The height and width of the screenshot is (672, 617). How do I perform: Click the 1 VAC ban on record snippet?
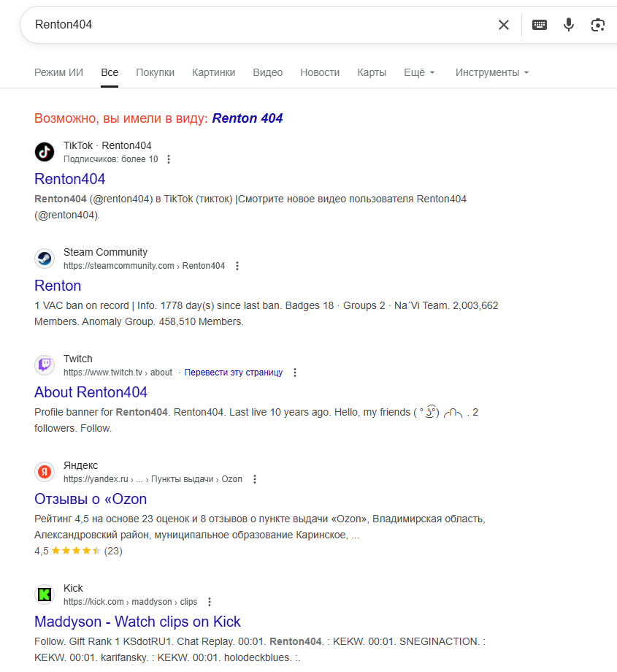point(266,313)
